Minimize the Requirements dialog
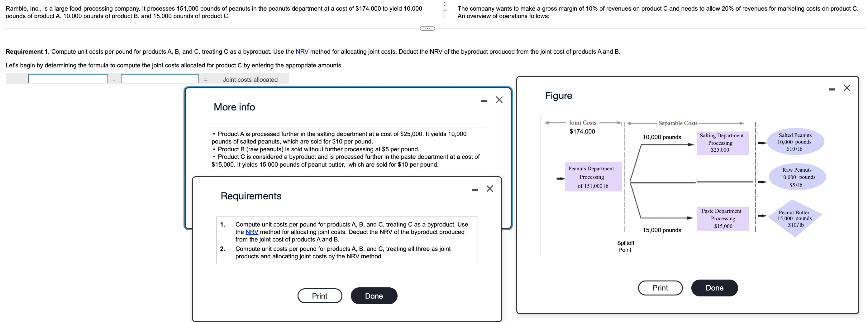This screenshot has height=322, width=868. [x=475, y=190]
